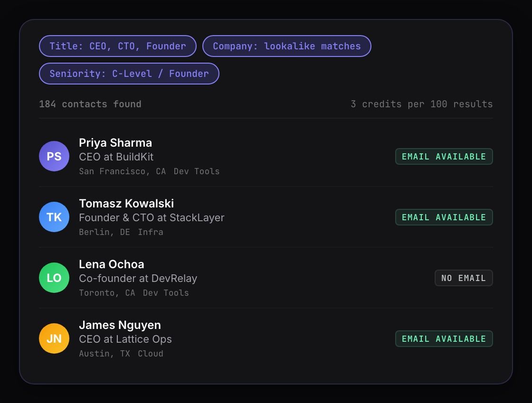Click Co-founder at DevRelay text
Screen dimensions: 532x403
(138, 278)
